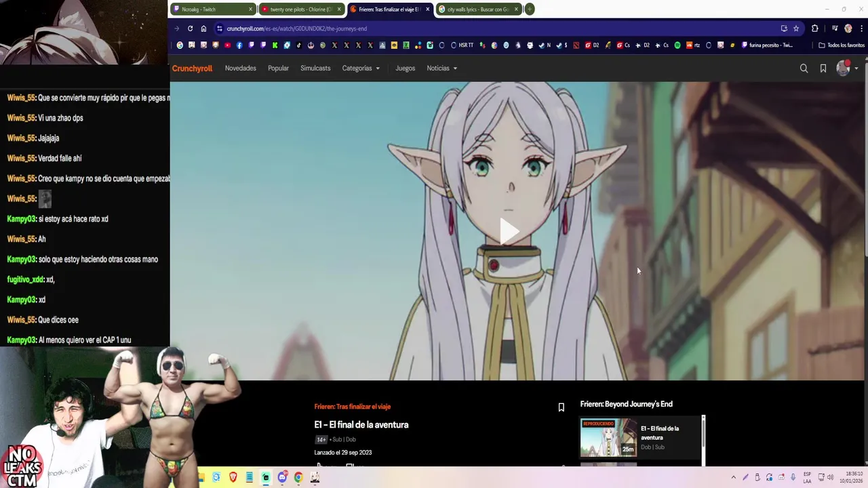Click Kampy03 username on 'si estoy acá' message
Screen dimensions: 868x488
pyautogui.click(x=21, y=219)
